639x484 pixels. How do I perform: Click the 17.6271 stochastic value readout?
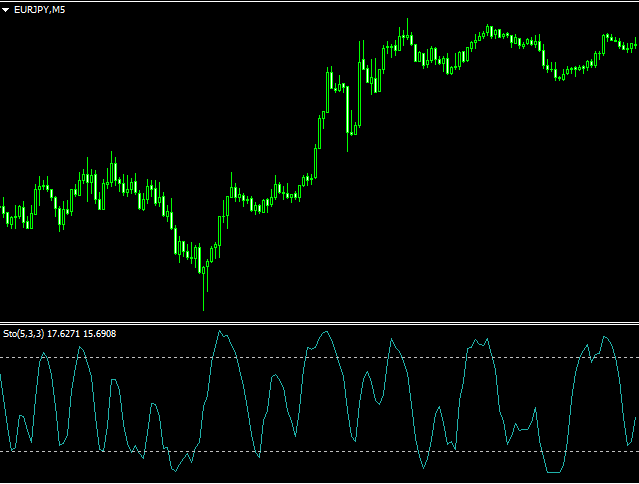tap(64, 333)
